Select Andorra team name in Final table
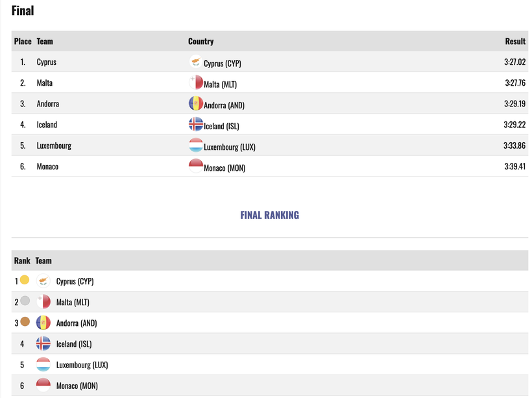The height and width of the screenshot is (398, 532). click(x=48, y=104)
